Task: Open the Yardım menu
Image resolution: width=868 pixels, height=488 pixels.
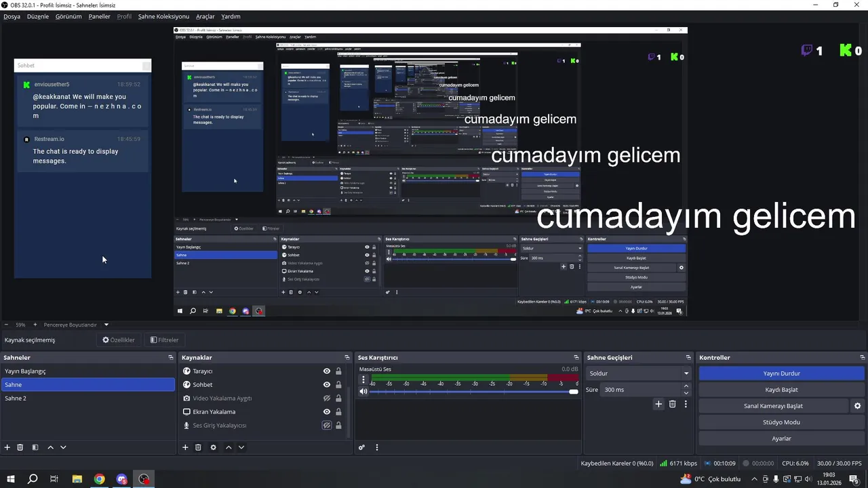Action: (231, 16)
